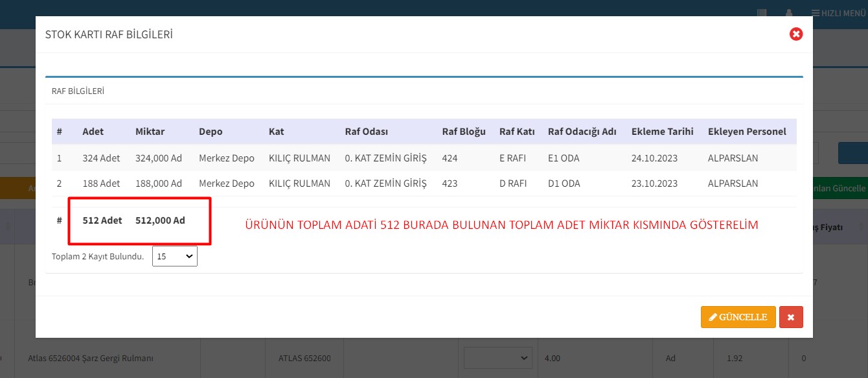
Task: Select the first shelf row with 324 Adet
Action: 100,158
